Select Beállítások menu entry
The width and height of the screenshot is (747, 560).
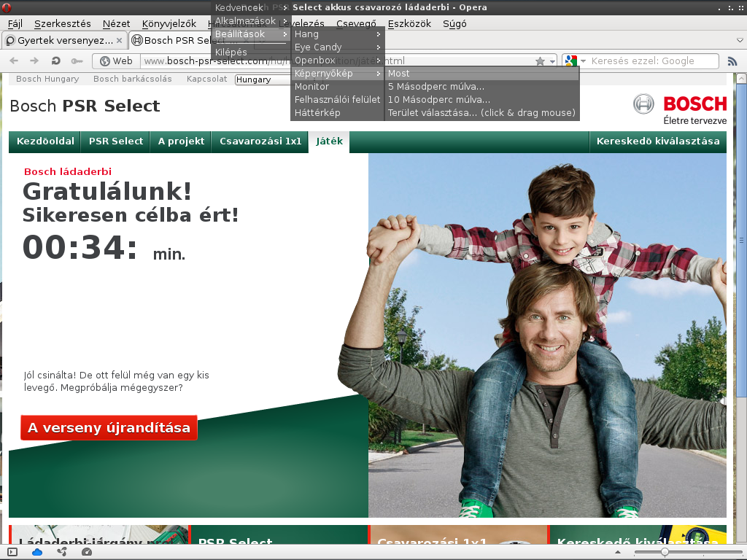pyautogui.click(x=251, y=34)
